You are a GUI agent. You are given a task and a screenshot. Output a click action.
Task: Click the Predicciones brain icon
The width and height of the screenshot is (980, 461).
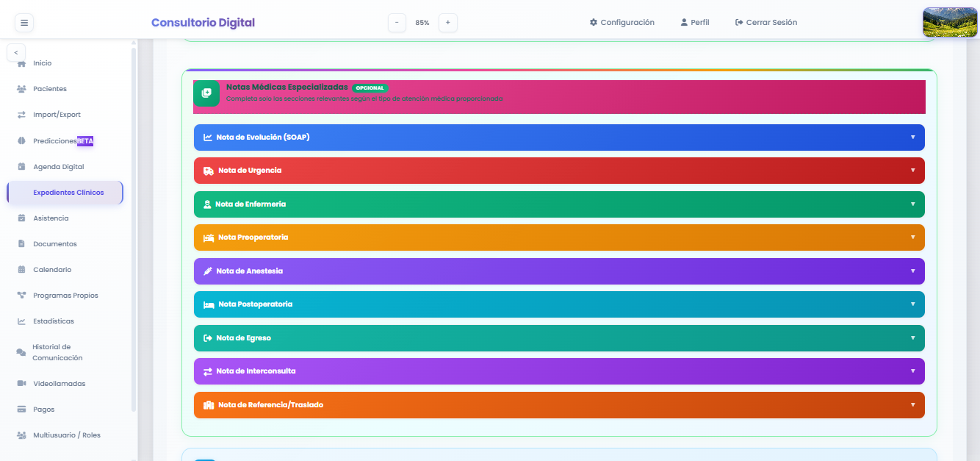(x=21, y=140)
